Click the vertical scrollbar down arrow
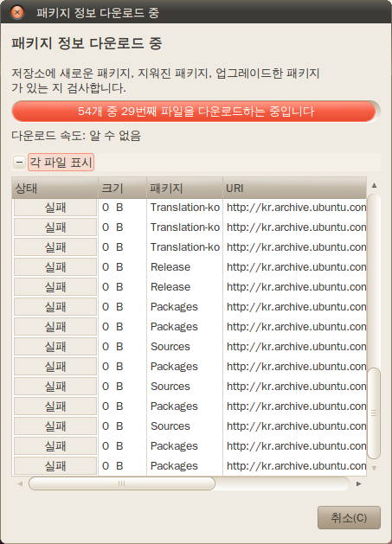 pyautogui.click(x=374, y=469)
